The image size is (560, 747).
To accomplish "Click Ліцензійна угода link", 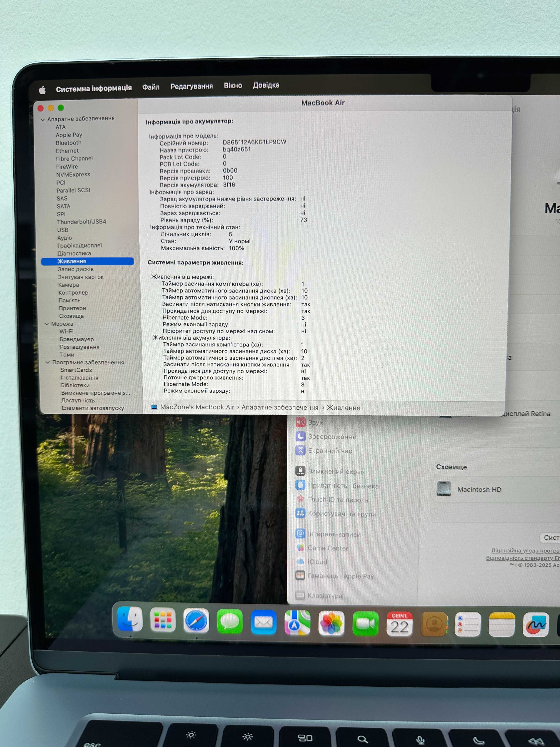I will click(x=525, y=551).
